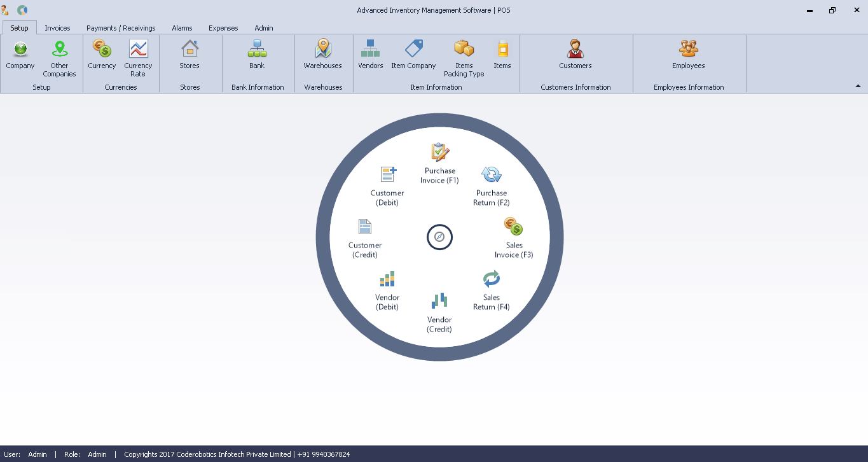This screenshot has width=868, height=462.
Task: Open the Currency Rate chart icon
Action: click(x=138, y=50)
